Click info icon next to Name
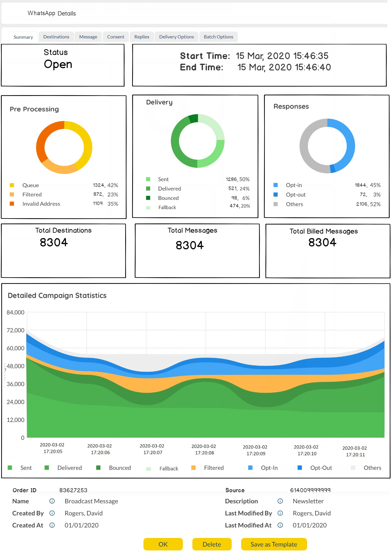Image resolution: width=392 pixels, height=558 pixels. tap(52, 501)
